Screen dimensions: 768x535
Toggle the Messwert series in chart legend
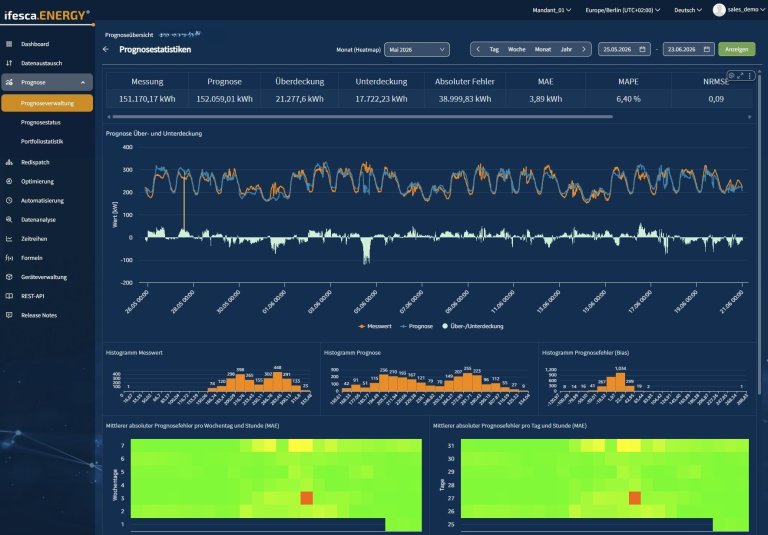[x=375, y=326]
